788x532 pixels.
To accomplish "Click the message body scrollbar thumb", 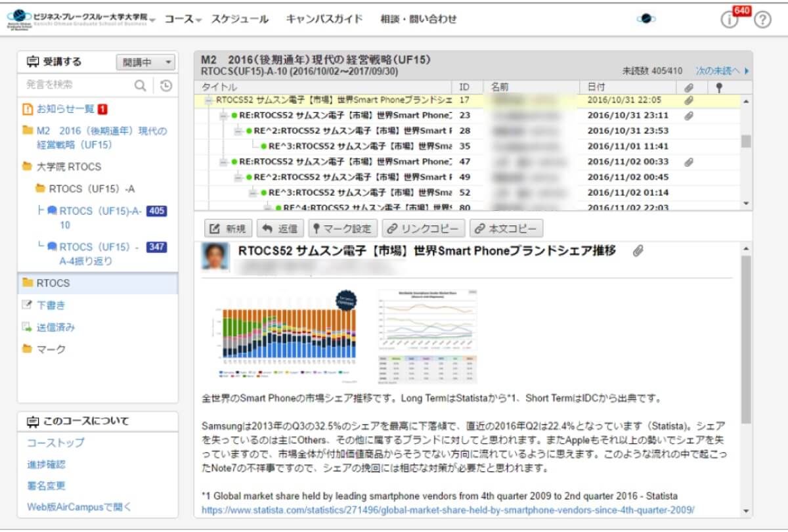I will [746, 340].
